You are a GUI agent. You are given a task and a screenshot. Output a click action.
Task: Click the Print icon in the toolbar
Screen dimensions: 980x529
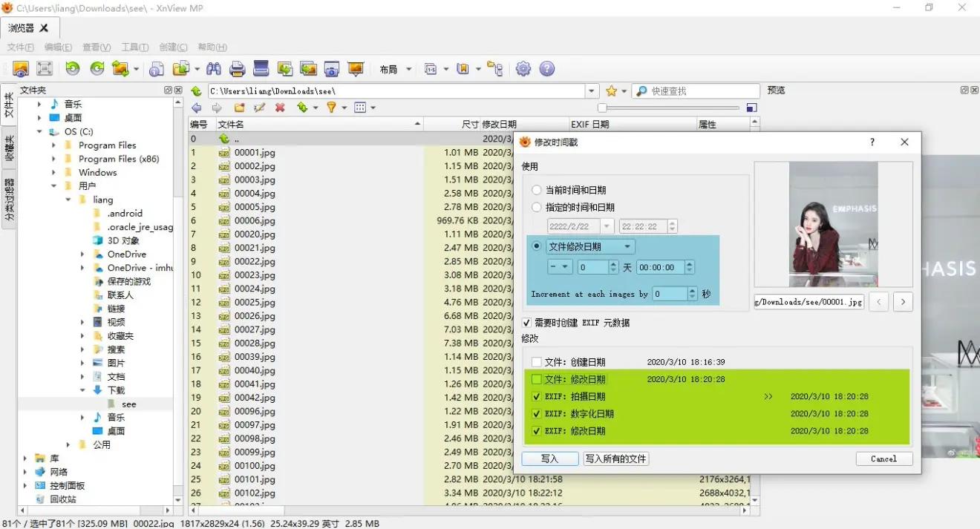pyautogui.click(x=238, y=68)
